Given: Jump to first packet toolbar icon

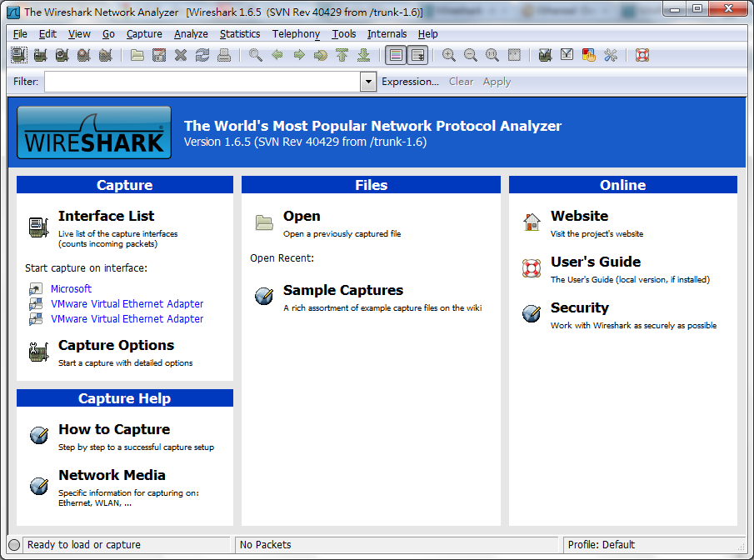Looking at the screenshot, I should click(x=342, y=55).
